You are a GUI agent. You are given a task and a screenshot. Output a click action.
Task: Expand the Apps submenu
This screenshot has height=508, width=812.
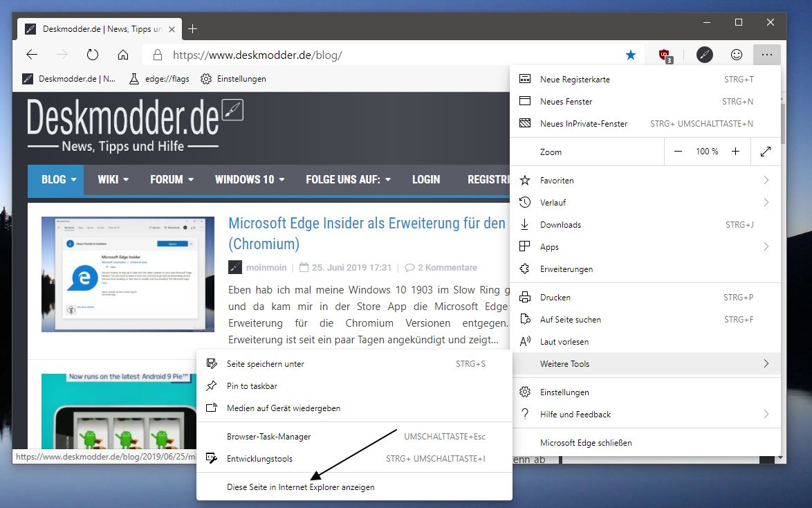645,247
